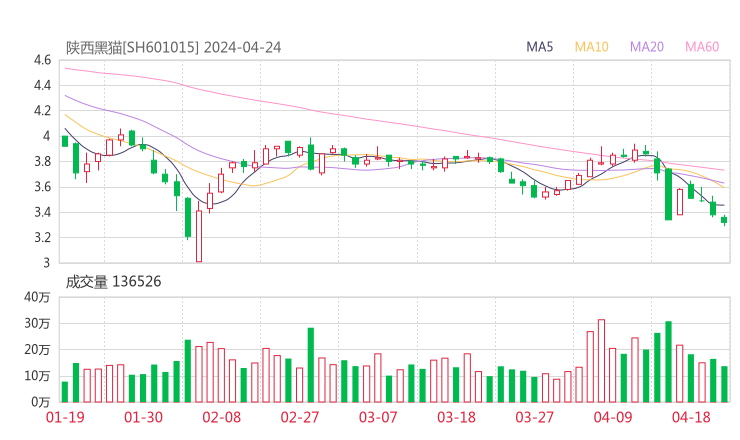Click the 01-19 date axis label

(65, 417)
